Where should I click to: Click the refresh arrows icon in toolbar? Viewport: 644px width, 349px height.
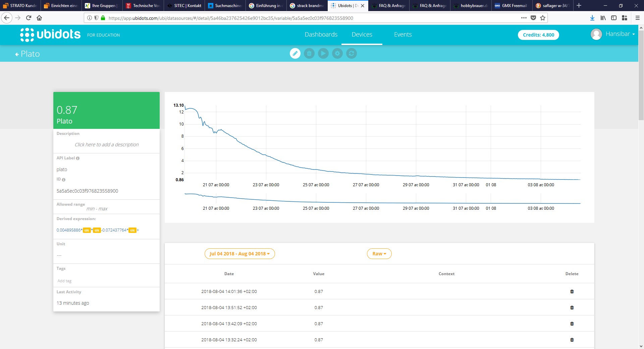coord(351,53)
